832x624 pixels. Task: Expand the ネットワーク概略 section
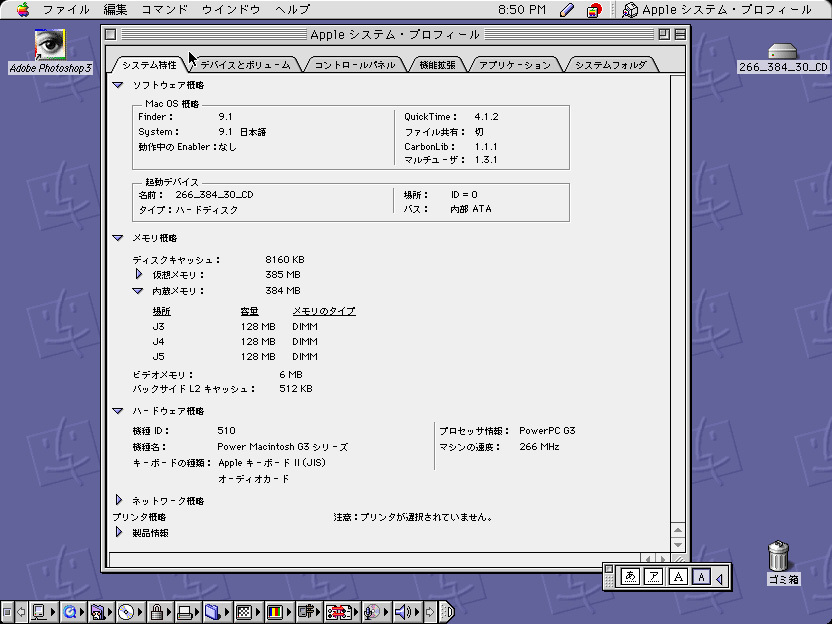[x=118, y=500]
